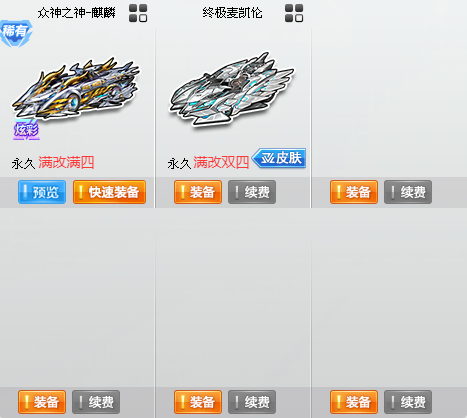
Task: Click 续费 in bottom-middle slot
Action: (252, 402)
